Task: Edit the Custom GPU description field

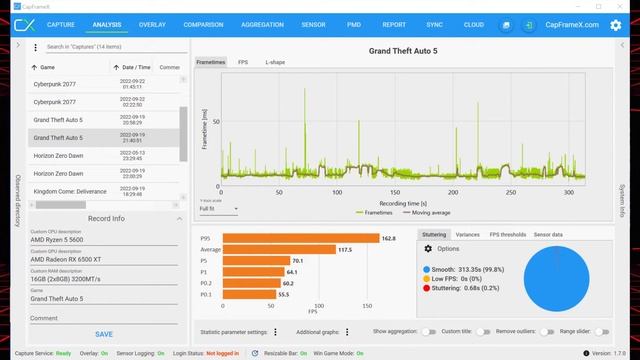Action: [104, 260]
